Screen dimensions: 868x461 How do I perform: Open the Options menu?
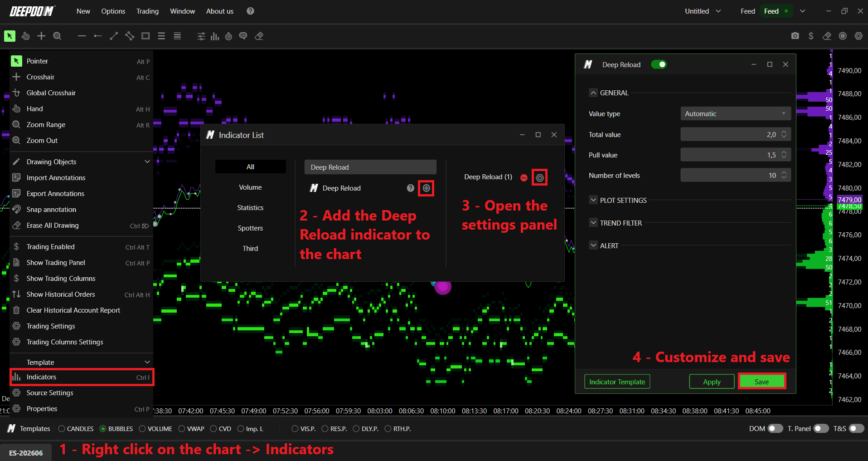[x=113, y=11]
